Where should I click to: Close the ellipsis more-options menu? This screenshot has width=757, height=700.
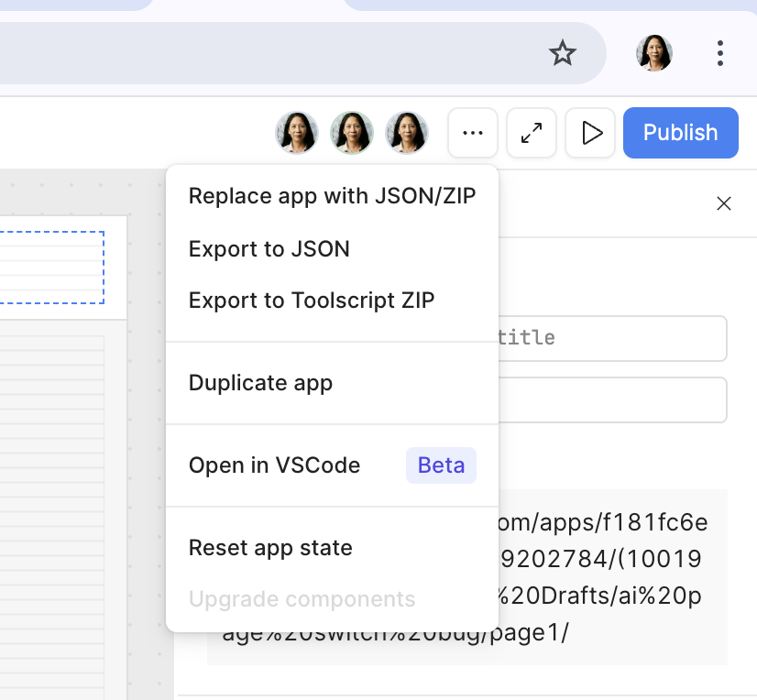pos(473,133)
